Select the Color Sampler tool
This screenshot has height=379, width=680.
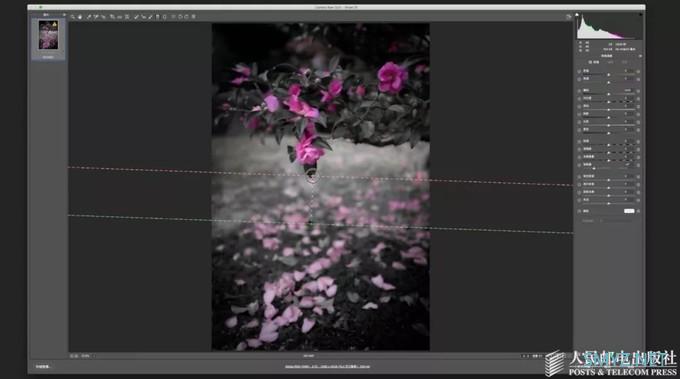point(96,16)
